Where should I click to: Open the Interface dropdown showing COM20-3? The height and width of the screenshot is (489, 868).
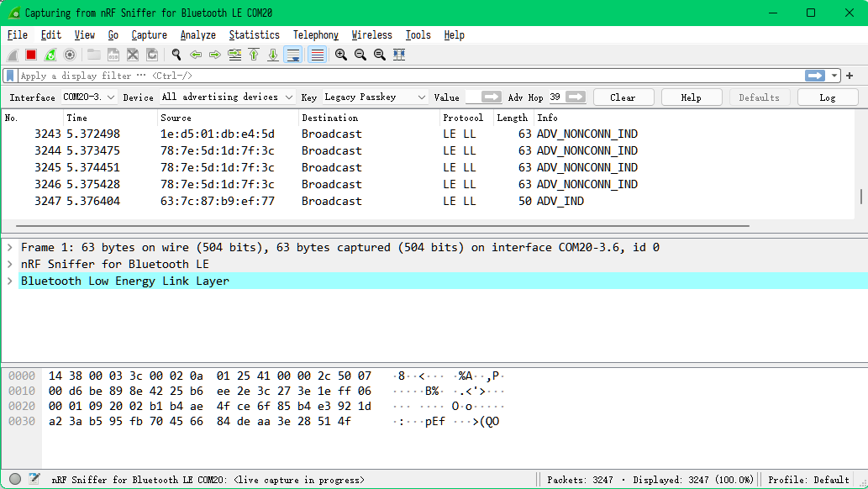point(90,97)
